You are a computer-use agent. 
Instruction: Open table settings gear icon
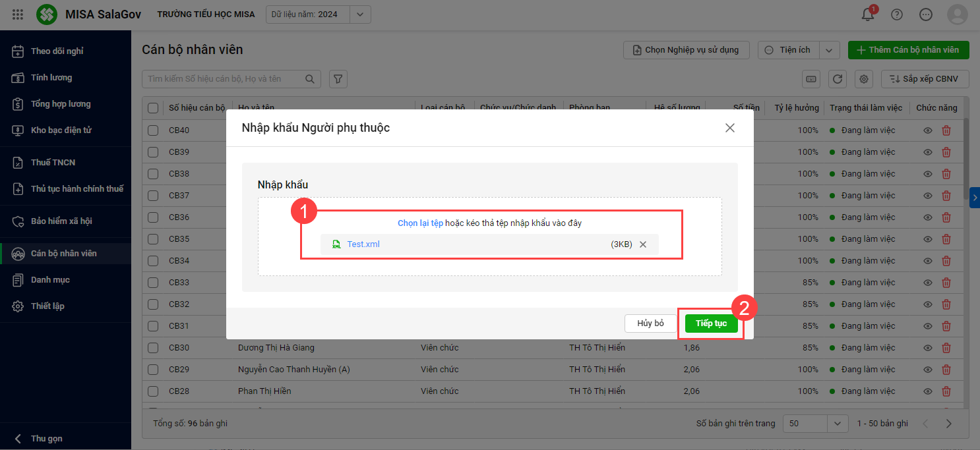[864, 79]
